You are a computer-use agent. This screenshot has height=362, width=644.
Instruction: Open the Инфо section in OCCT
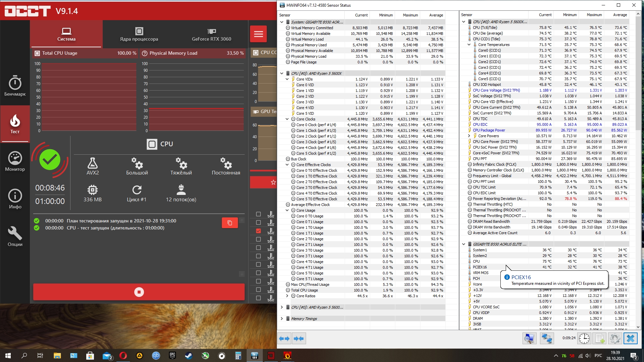(15, 199)
